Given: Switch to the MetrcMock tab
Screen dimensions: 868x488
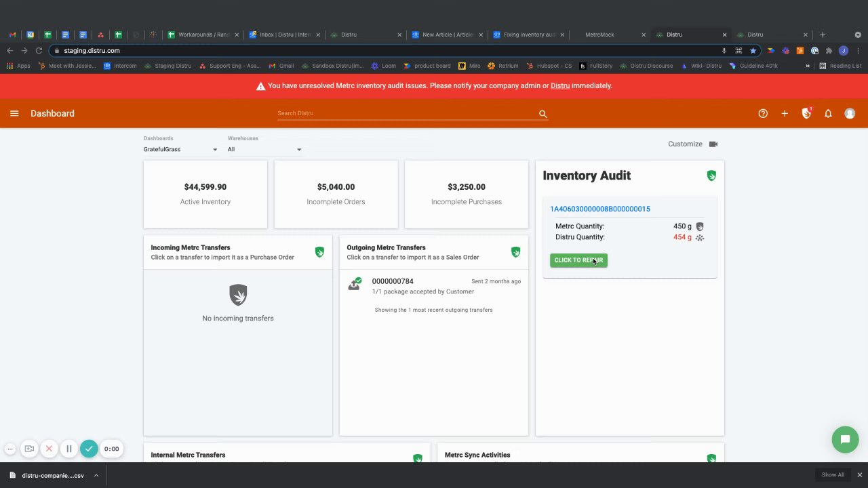Looking at the screenshot, I should pos(610,35).
